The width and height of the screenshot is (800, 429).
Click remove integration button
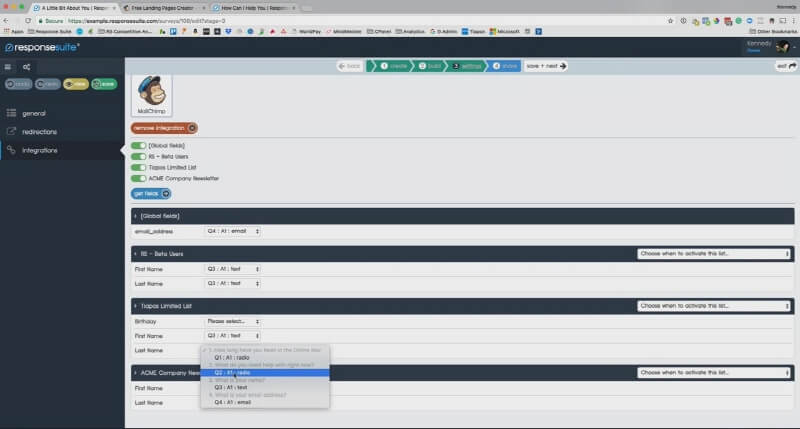pyautogui.click(x=164, y=128)
